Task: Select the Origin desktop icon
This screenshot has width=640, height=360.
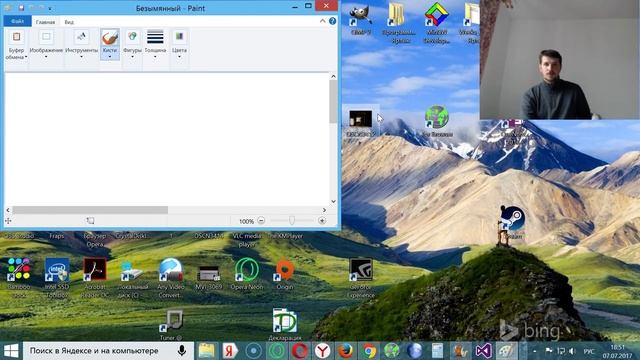Action: (x=284, y=274)
